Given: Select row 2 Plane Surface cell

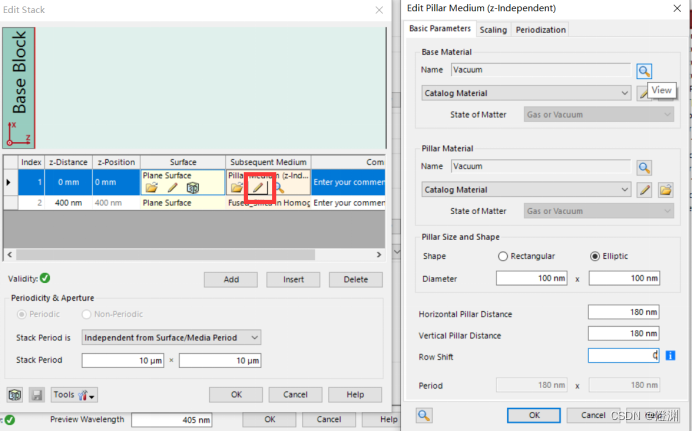Looking at the screenshot, I should click(183, 203).
